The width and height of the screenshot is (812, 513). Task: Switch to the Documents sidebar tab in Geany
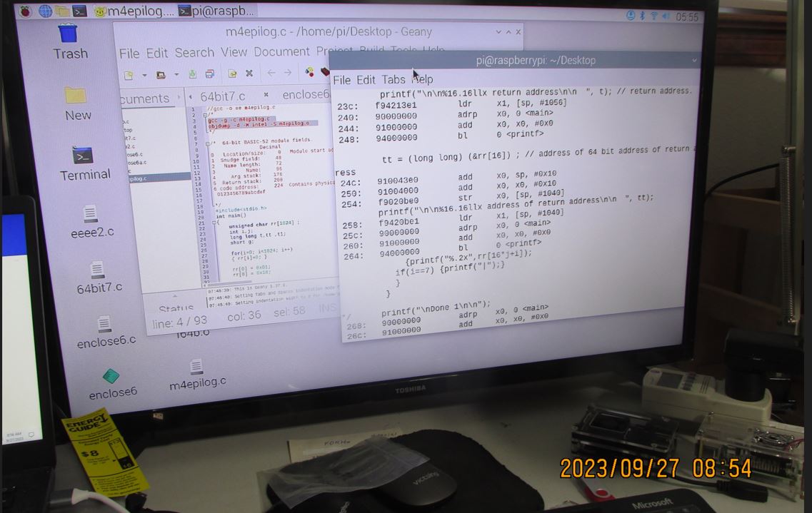[145, 98]
